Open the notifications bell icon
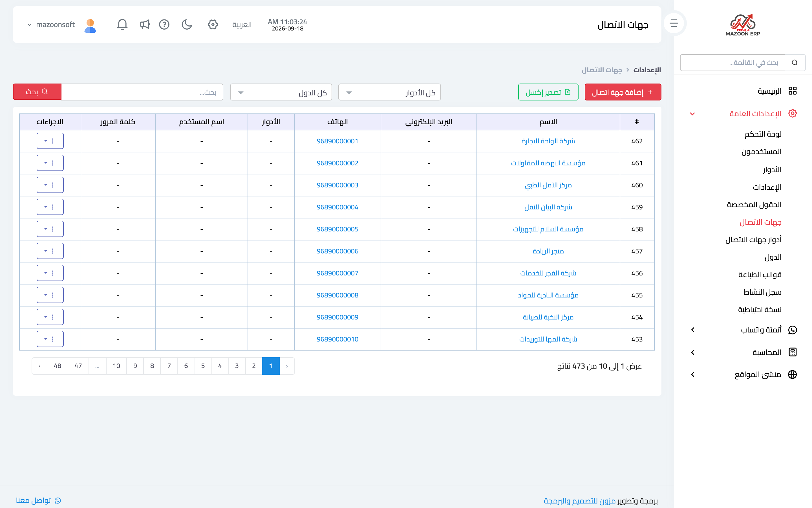Image resolution: width=812 pixels, height=508 pixels. [x=122, y=24]
